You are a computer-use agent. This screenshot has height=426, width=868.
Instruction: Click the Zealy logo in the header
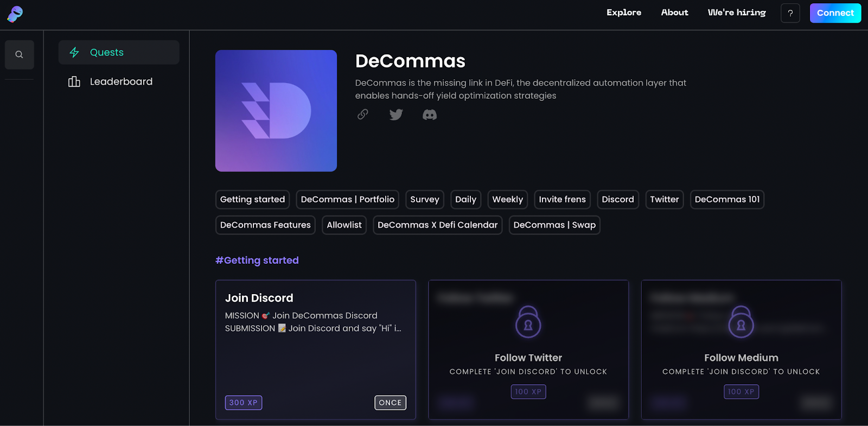coord(15,14)
